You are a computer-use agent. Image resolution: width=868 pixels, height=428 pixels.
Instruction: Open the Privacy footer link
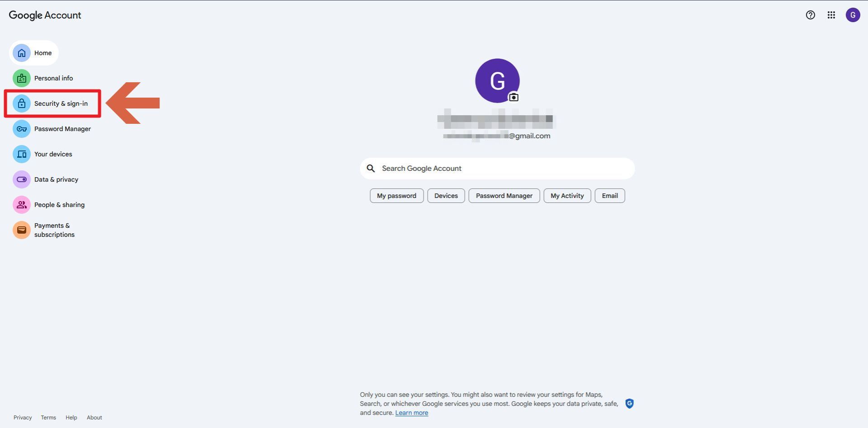[x=23, y=418]
